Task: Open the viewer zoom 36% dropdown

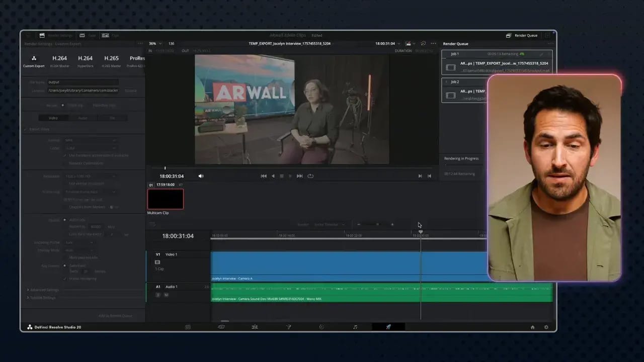Action: click(154, 44)
